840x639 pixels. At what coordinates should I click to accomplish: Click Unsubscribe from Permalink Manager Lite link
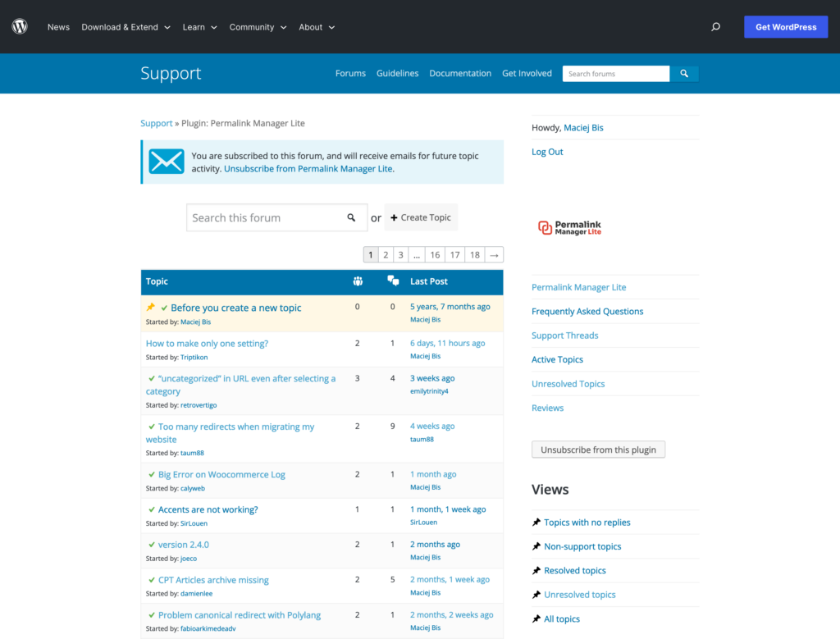pyautogui.click(x=308, y=169)
